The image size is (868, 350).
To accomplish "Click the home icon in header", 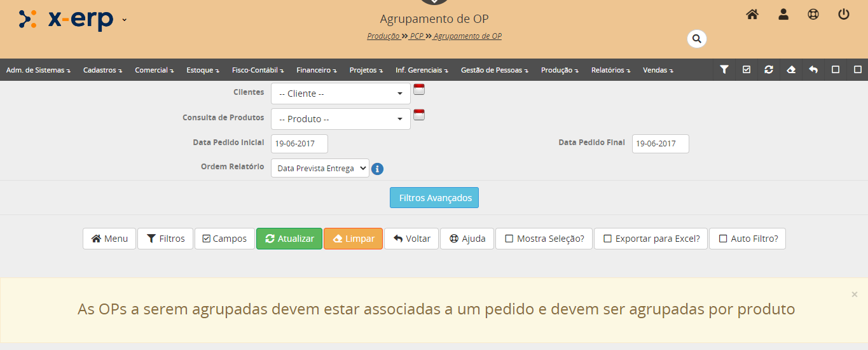I will point(752,14).
